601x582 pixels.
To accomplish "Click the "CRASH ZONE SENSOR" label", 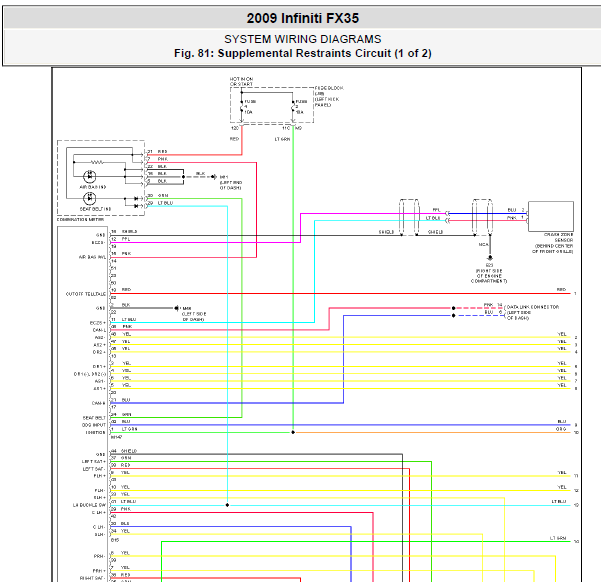I will tap(559, 237).
